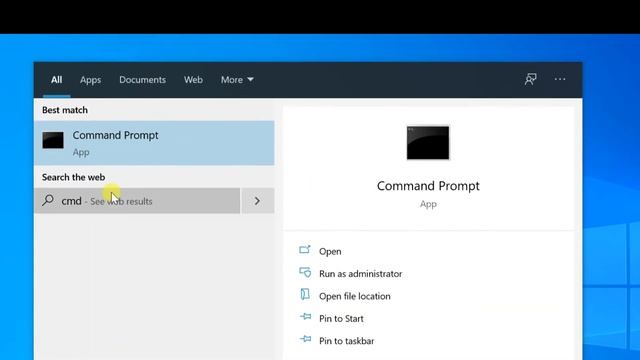
Task: Click the search magnifier icon beside cmd
Action: (x=48, y=200)
